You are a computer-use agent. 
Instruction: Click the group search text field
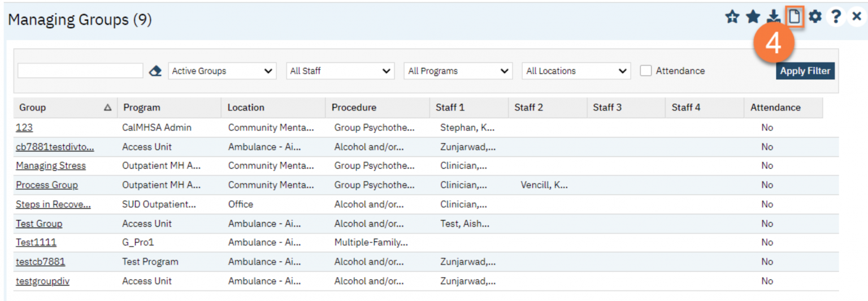click(80, 71)
